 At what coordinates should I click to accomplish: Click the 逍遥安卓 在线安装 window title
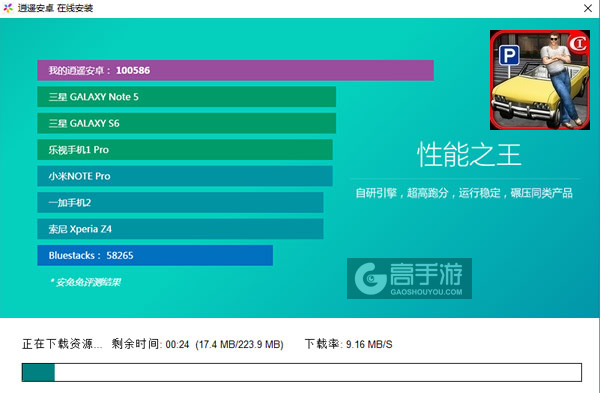55,8
